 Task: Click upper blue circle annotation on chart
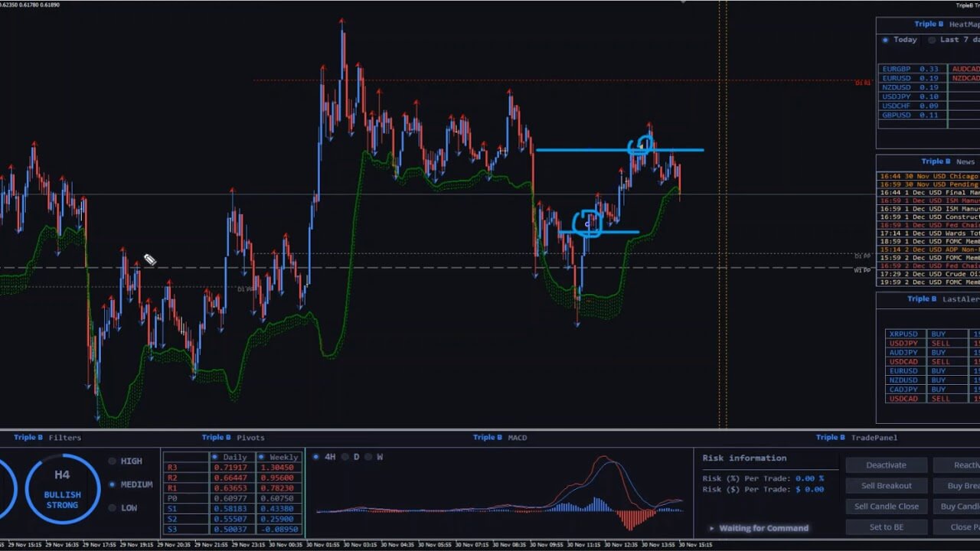pyautogui.click(x=641, y=145)
